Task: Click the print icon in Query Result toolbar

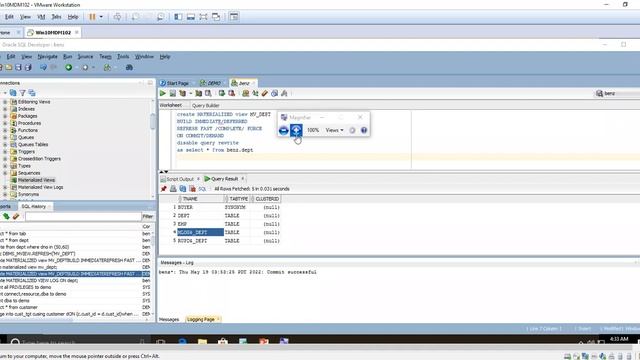Action: [x=173, y=189]
